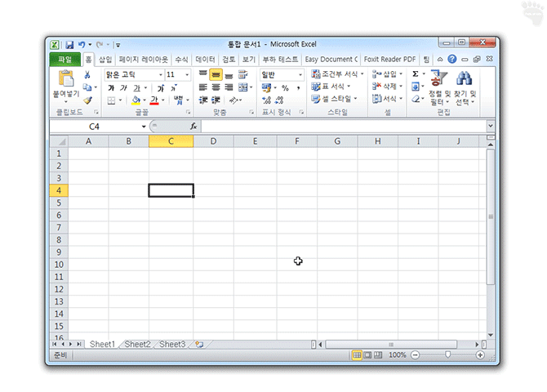Viewport: 547px width, 392px height.
Task: Toggle Center horizontal alignment
Action: tap(216, 87)
